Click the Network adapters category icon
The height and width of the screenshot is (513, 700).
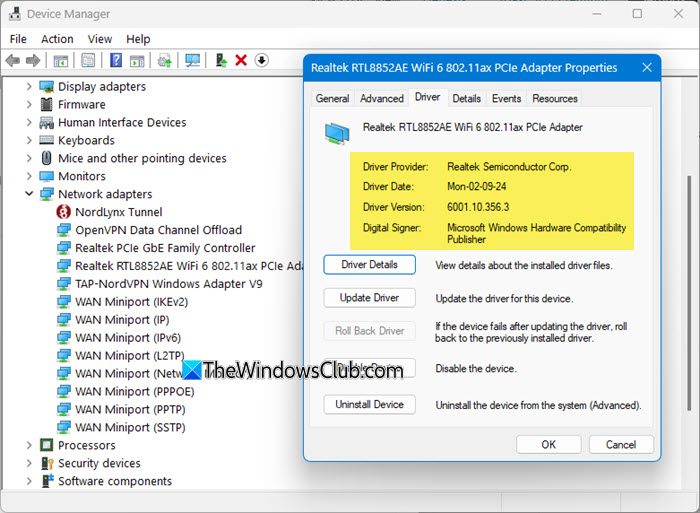point(46,194)
